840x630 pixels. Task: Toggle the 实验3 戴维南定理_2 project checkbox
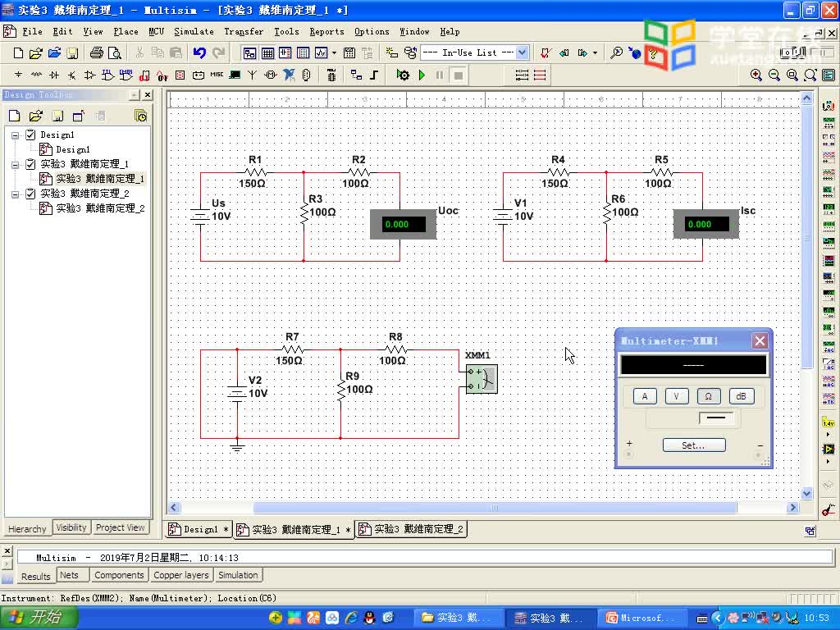(30, 194)
